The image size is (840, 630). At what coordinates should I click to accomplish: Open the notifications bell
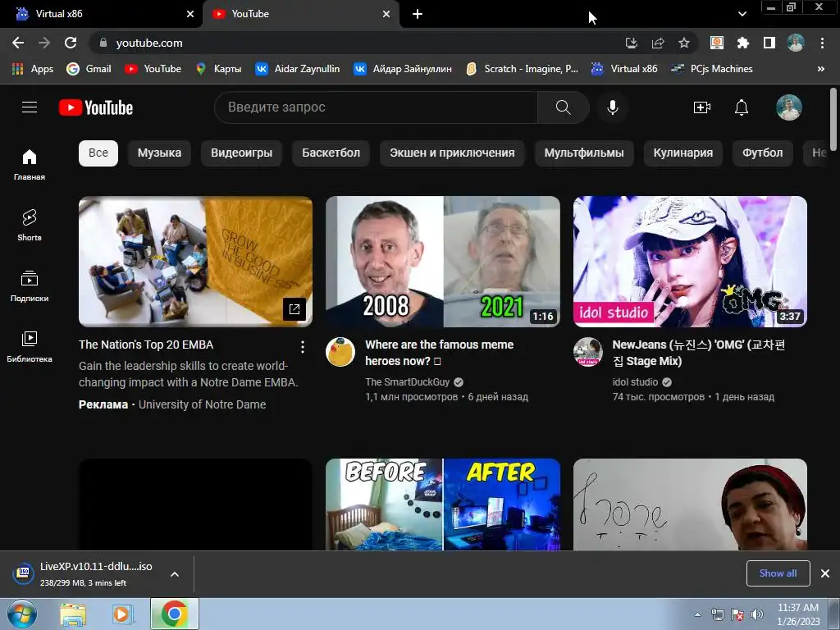point(742,107)
